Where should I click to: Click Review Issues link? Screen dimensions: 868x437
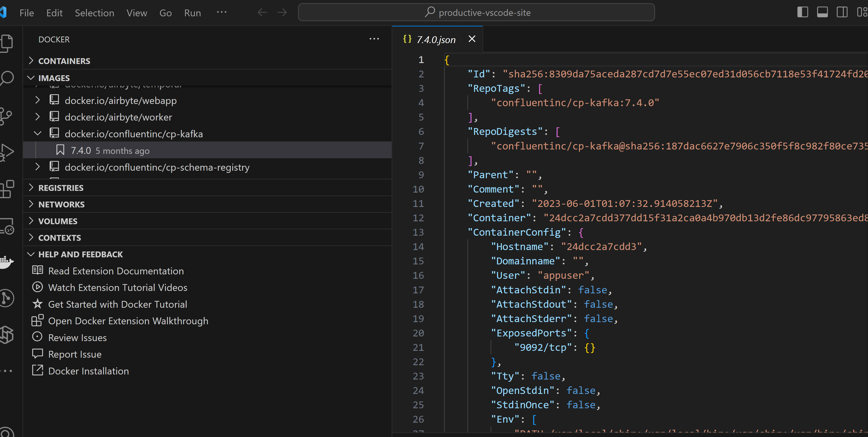pyautogui.click(x=77, y=337)
